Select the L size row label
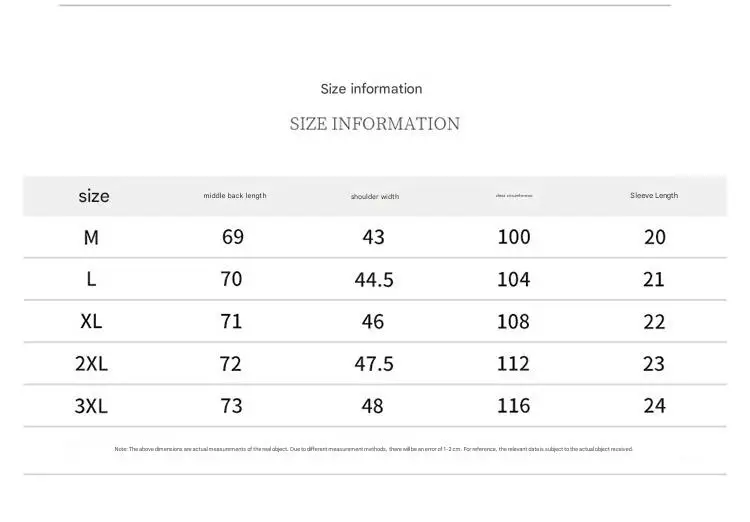Screen dimensions: 750x522 [x=91, y=279]
